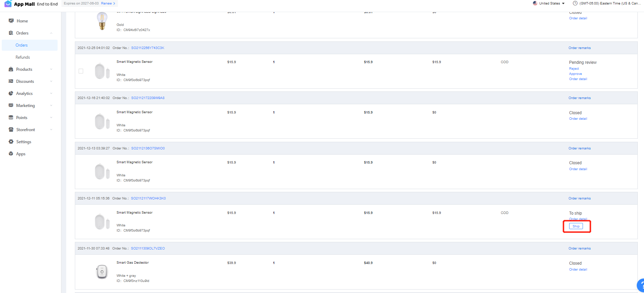Click the Settings gear icon
The image size is (644, 293).
coord(11,141)
